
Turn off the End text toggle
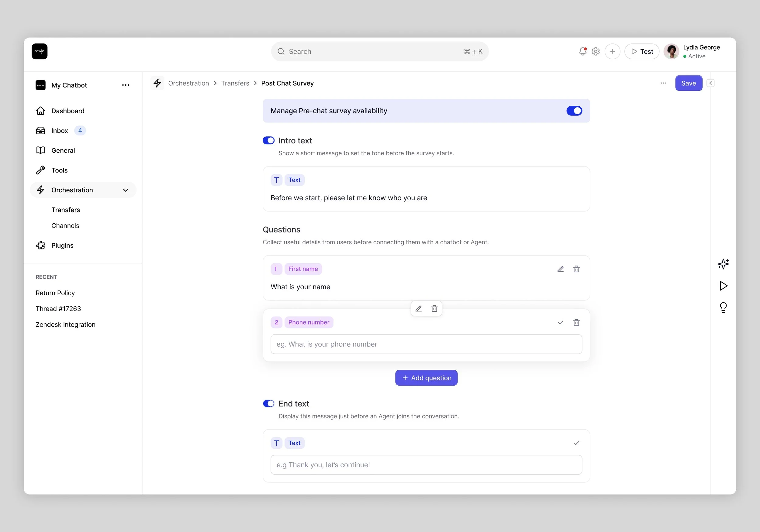click(268, 403)
